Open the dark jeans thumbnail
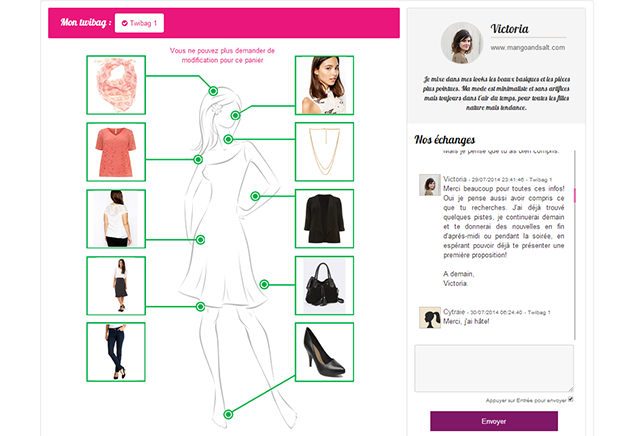626x436 pixels. [x=116, y=352]
